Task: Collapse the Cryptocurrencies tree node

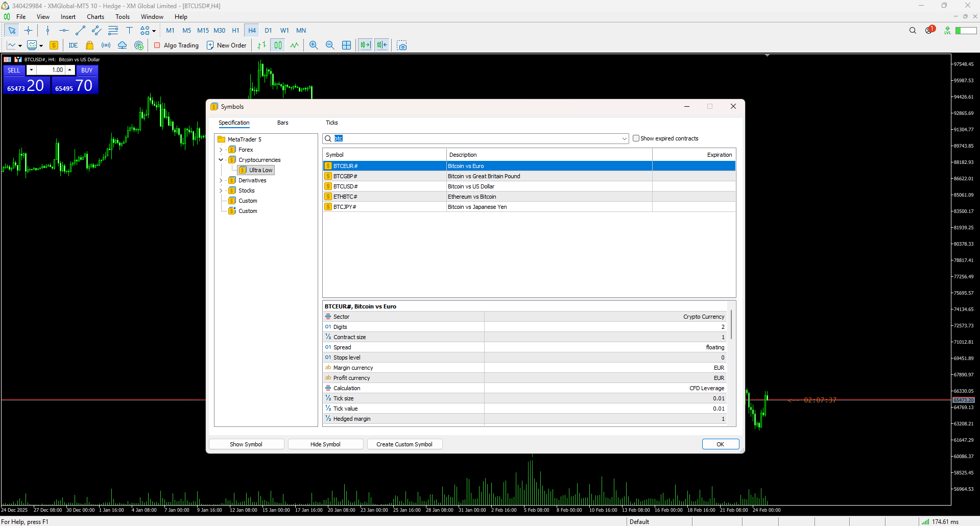Action: click(221, 160)
